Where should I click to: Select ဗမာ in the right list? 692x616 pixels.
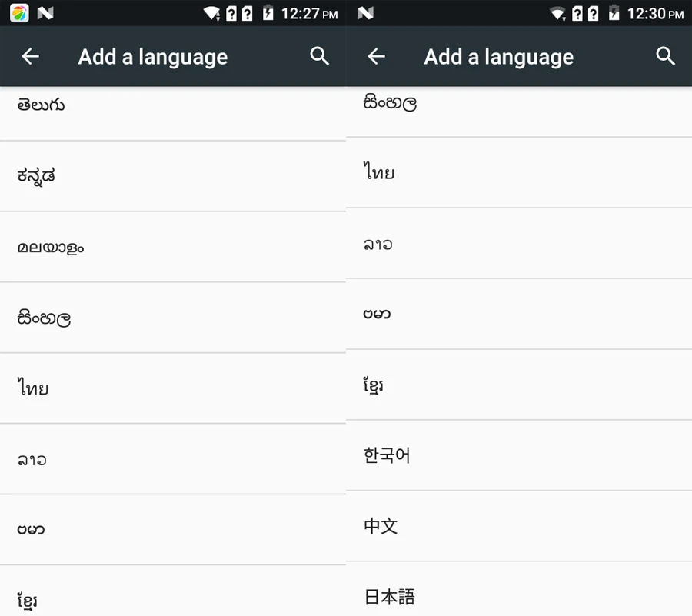pyautogui.click(x=519, y=314)
